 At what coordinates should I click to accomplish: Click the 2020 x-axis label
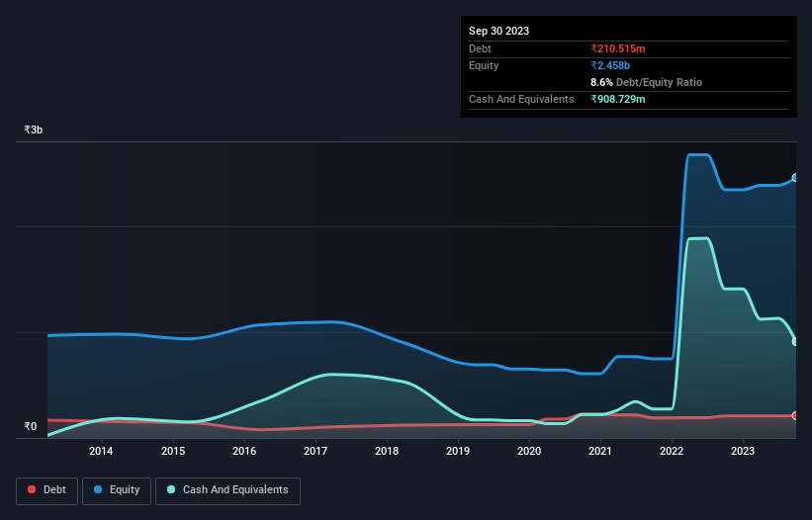tap(529, 451)
